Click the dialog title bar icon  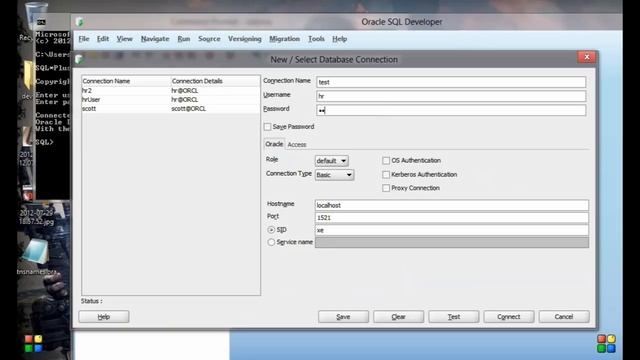click(79, 59)
